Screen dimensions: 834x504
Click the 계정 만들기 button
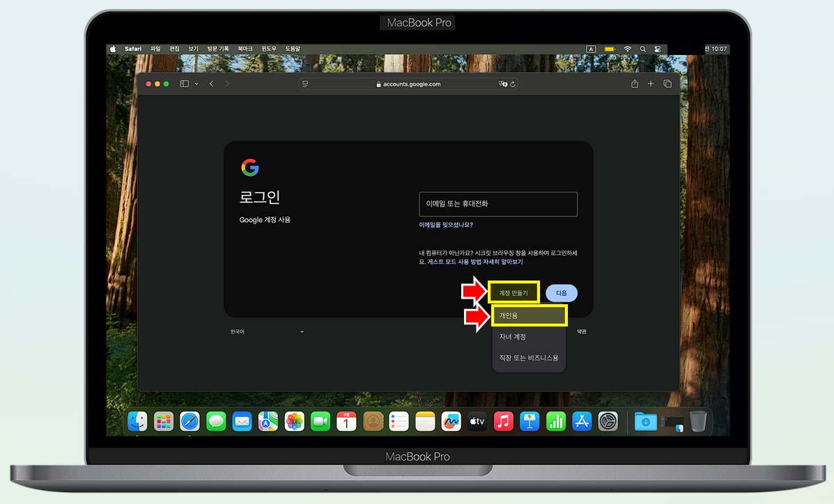[x=513, y=293]
